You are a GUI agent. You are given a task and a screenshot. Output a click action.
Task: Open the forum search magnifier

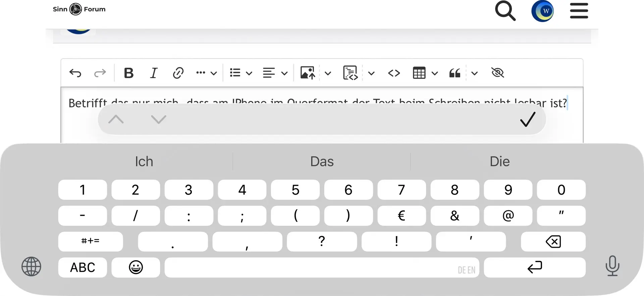point(505,11)
